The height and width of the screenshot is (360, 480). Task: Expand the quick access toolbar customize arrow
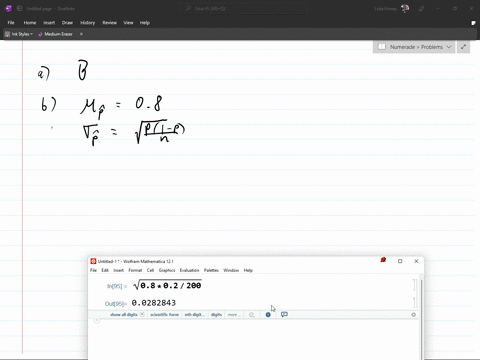(x=81, y=34)
